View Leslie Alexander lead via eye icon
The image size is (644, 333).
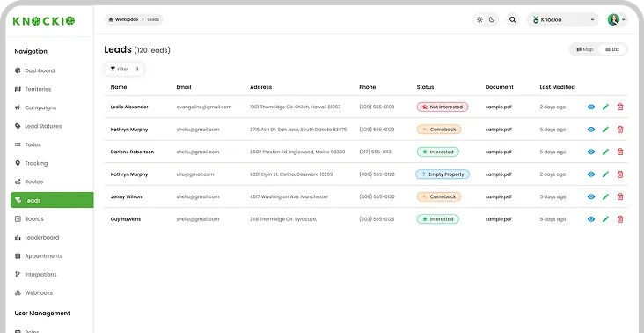tap(591, 107)
